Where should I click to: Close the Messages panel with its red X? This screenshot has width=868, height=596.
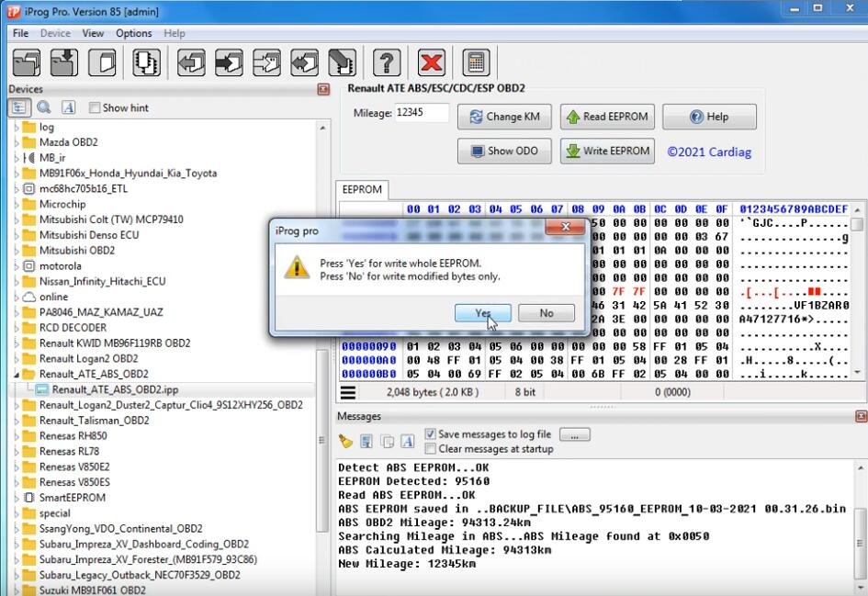tap(861, 416)
